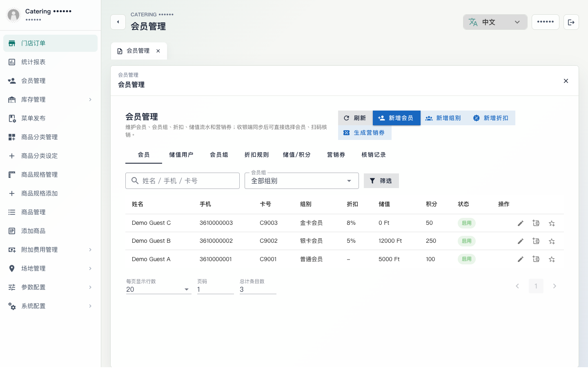Open recharge icon for Demo Guest A
588x377 pixels.
point(536,259)
